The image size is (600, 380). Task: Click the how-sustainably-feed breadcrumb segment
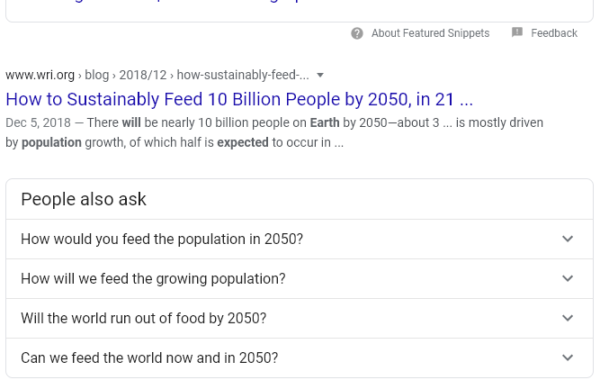click(x=243, y=75)
